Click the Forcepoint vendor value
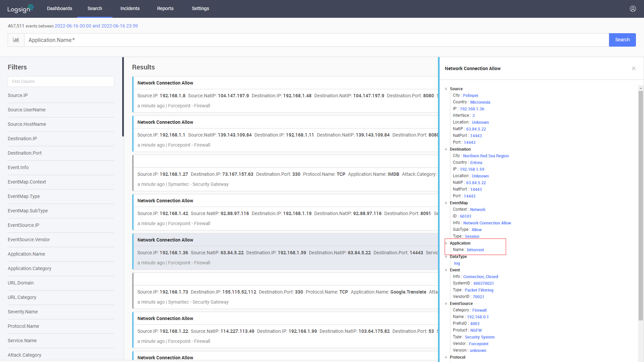 479,344
